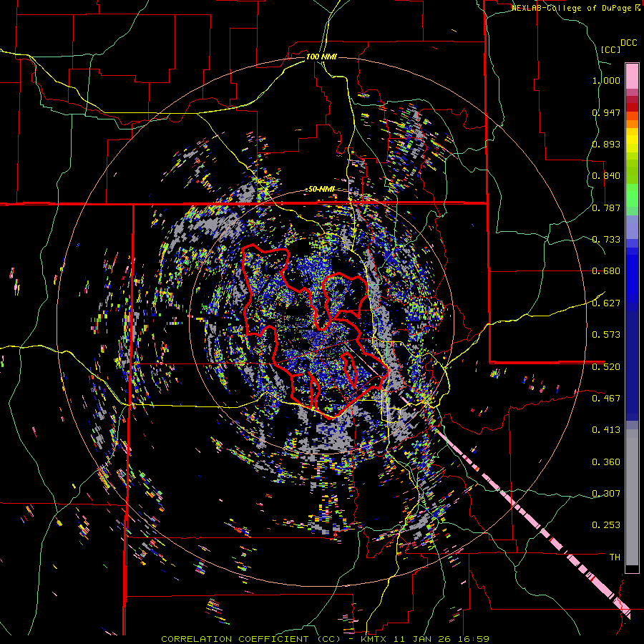The width and height of the screenshot is (644, 644).
Task: Select the 0.307 scale value
Action: [x=606, y=493]
